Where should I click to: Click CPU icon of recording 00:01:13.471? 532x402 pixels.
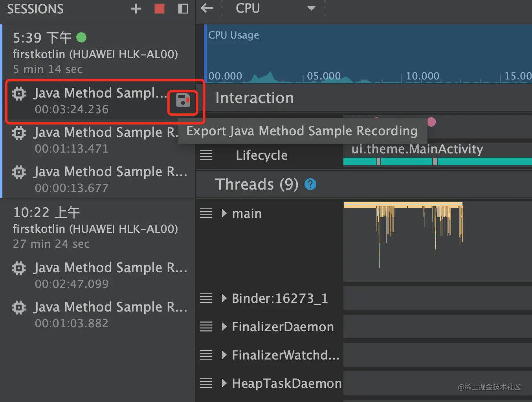pos(19,133)
